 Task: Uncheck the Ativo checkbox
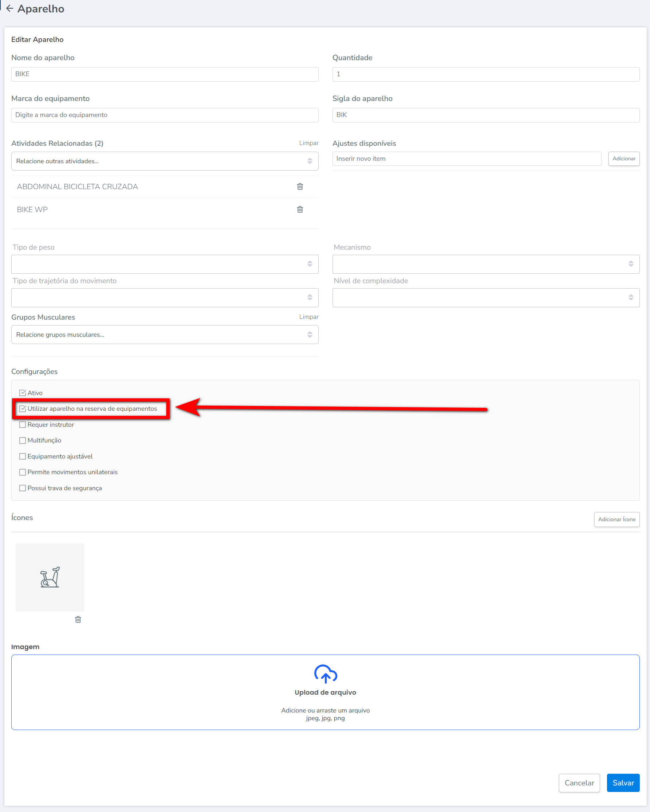pos(23,393)
